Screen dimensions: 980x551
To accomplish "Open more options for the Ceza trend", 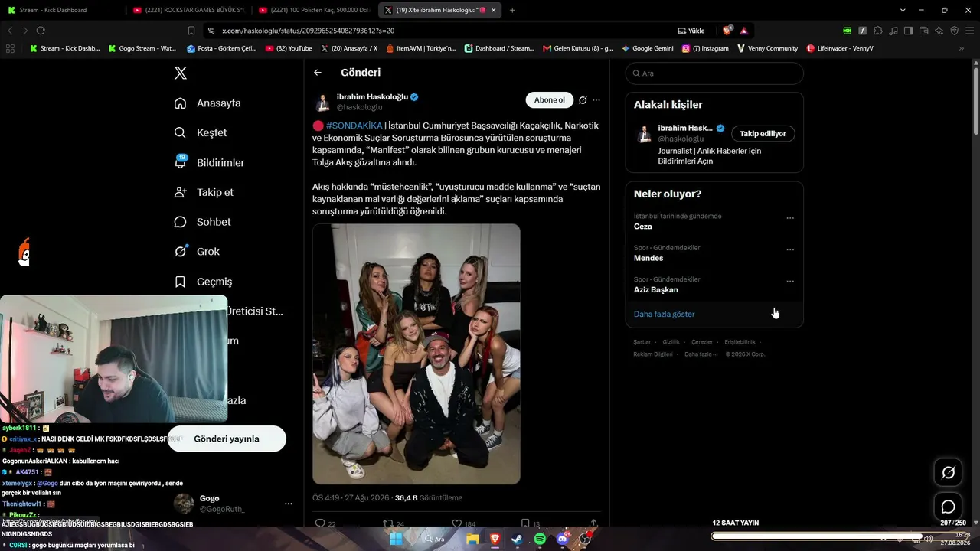I will click(790, 218).
